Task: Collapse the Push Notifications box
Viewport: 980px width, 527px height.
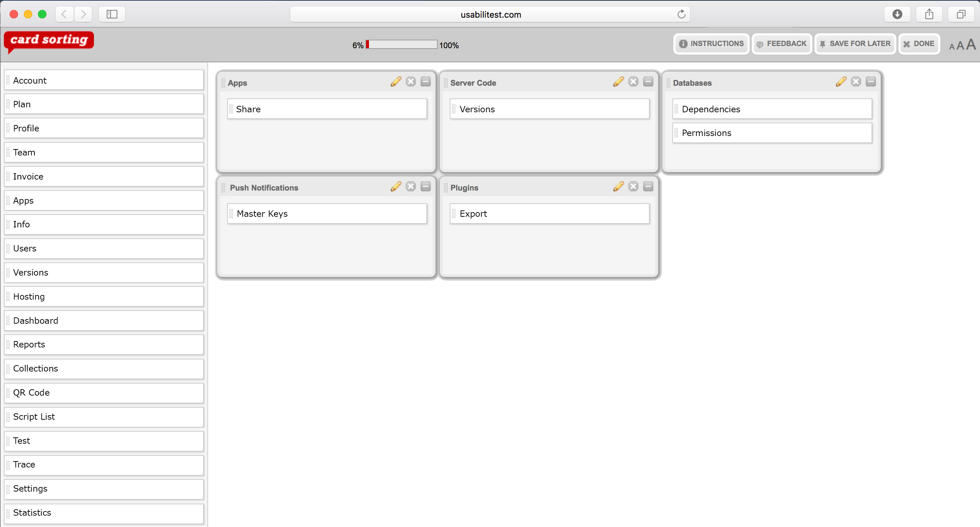Action: click(x=426, y=186)
